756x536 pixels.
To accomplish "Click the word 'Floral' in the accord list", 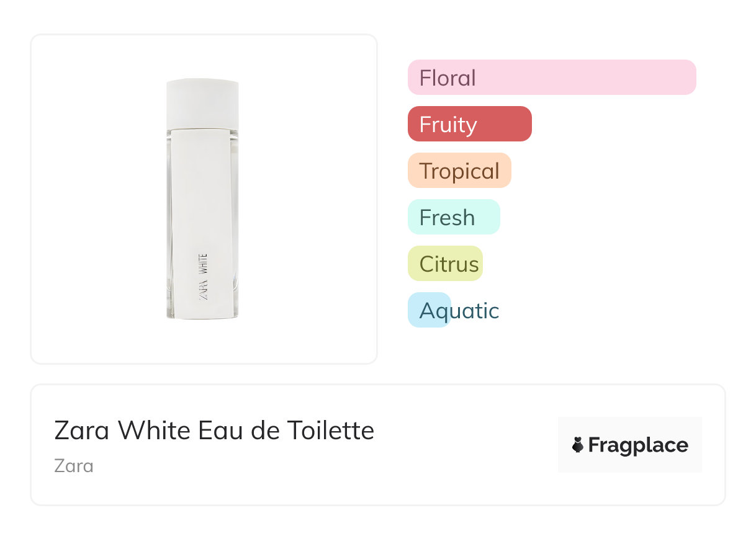I will coord(448,78).
